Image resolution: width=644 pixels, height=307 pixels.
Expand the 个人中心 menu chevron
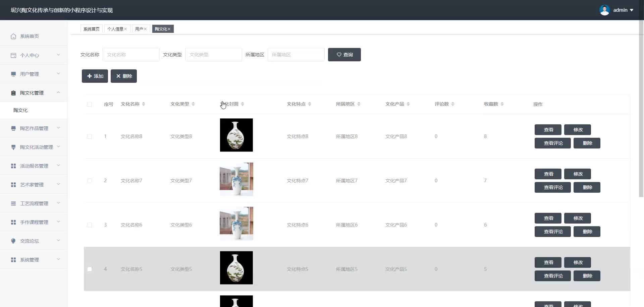coord(58,55)
